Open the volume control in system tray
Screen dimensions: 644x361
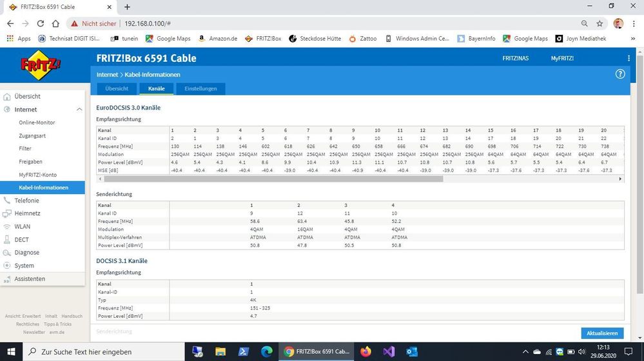tap(581, 352)
